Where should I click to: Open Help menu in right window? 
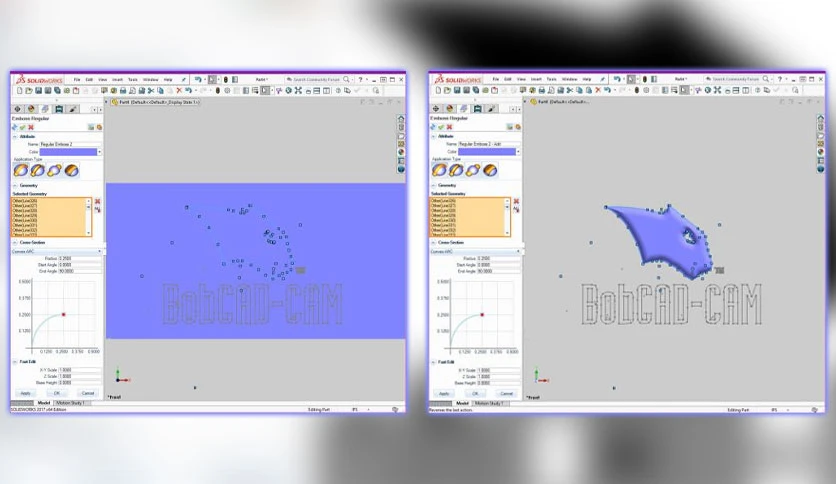[587, 79]
